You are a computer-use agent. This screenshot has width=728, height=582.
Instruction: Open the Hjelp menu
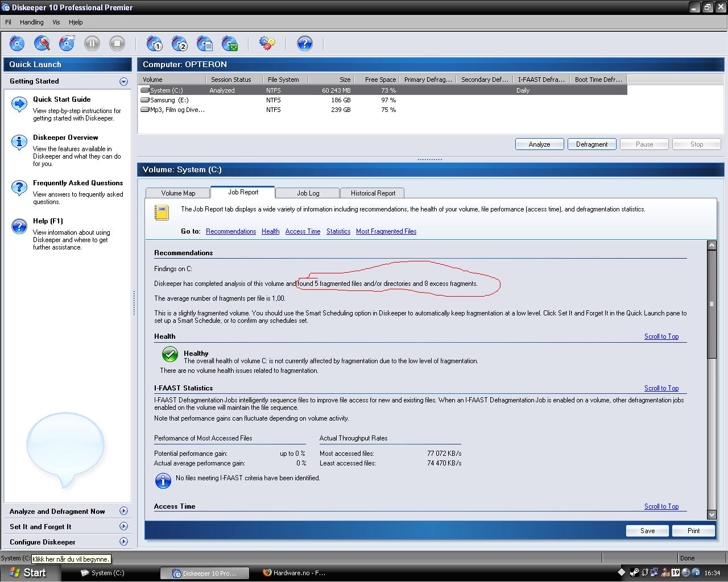[76, 22]
